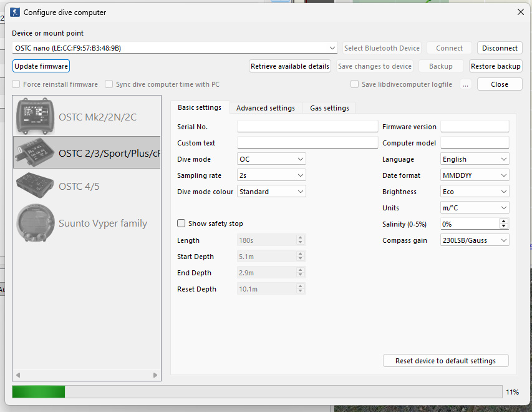This screenshot has height=412, width=532.
Task: Open the Device or mount point dropdown
Action: (175, 48)
